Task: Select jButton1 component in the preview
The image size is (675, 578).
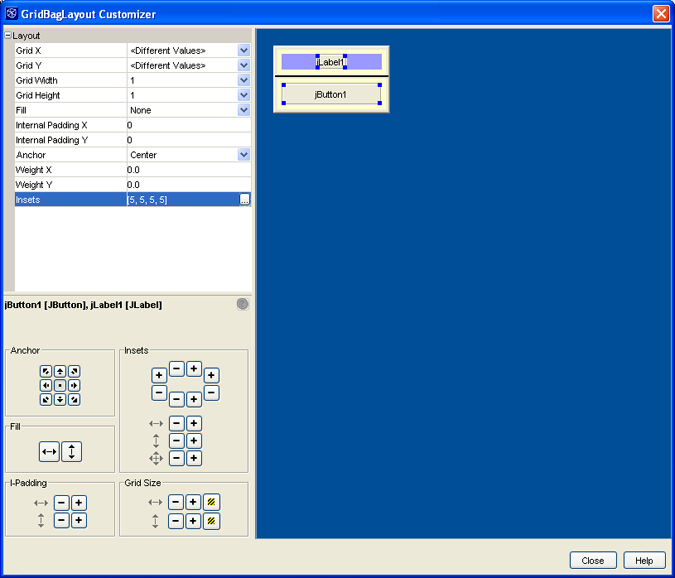Action: [x=331, y=94]
